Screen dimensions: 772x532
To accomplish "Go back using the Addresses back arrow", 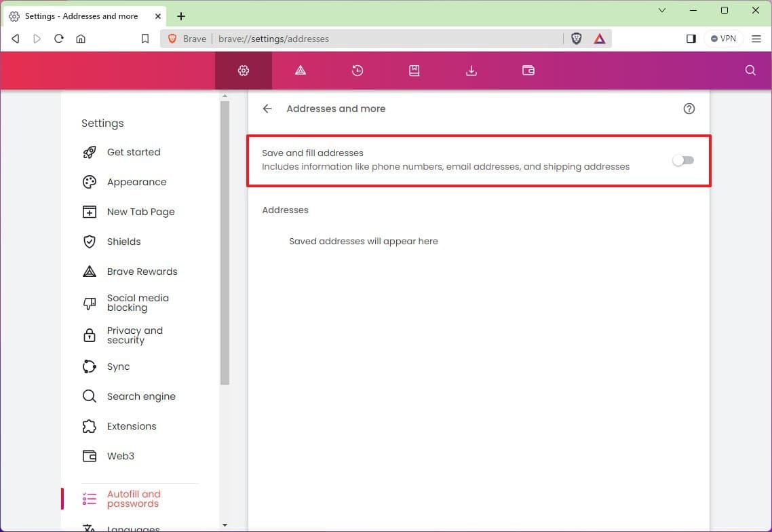I will point(267,109).
